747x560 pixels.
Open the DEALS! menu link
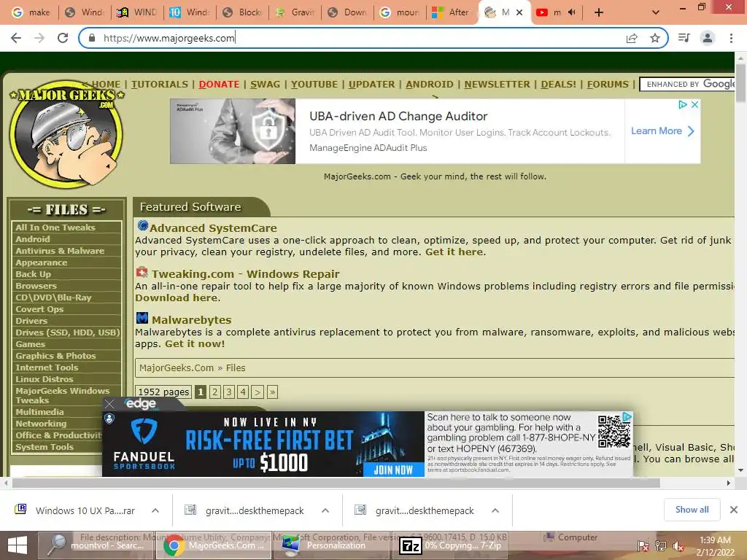558,85
